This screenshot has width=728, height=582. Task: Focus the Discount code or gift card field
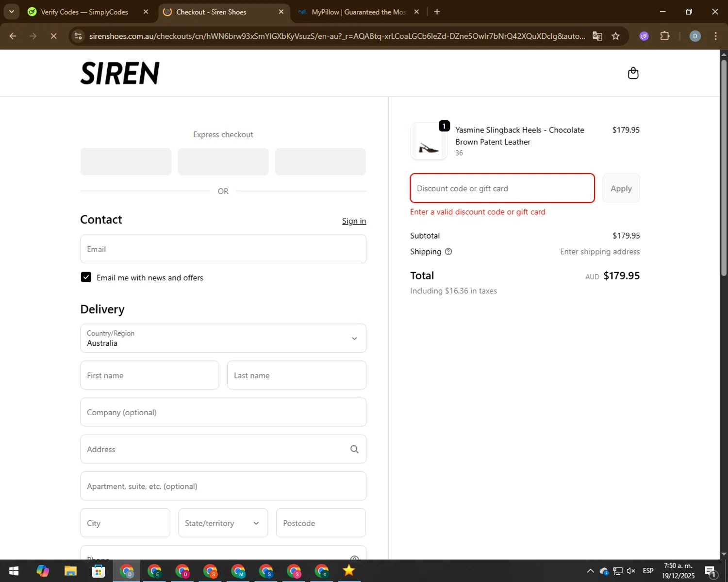pos(502,188)
